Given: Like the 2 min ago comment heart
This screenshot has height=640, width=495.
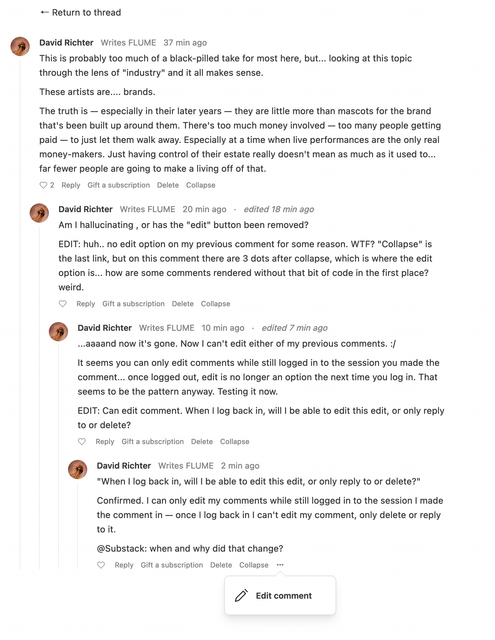Looking at the screenshot, I should [x=101, y=565].
